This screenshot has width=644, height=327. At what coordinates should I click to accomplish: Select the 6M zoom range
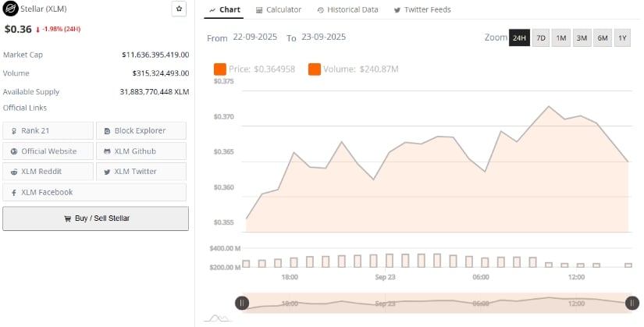(x=603, y=37)
